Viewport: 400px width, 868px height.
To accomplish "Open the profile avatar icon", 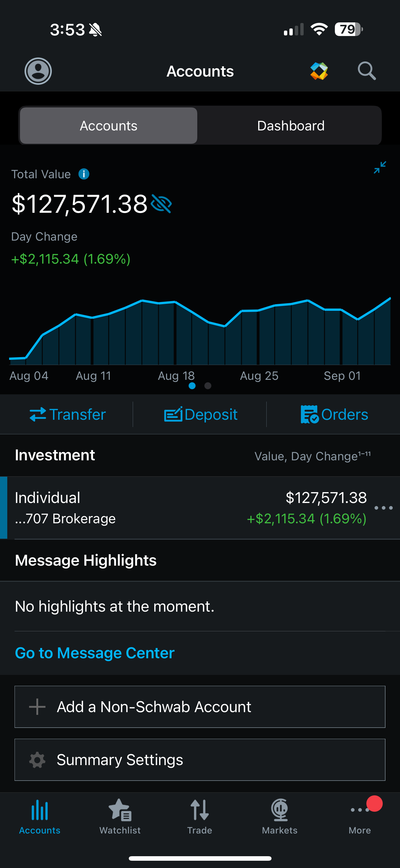I will click(x=38, y=71).
